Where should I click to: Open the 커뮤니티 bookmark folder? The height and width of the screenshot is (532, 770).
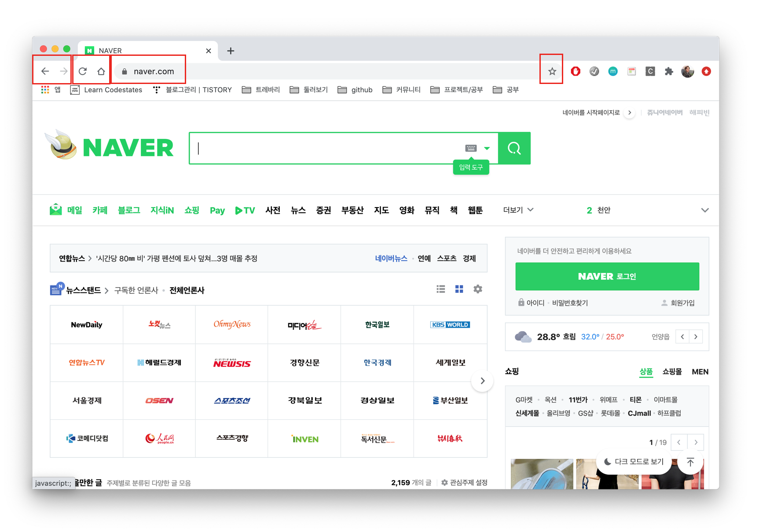pos(402,90)
